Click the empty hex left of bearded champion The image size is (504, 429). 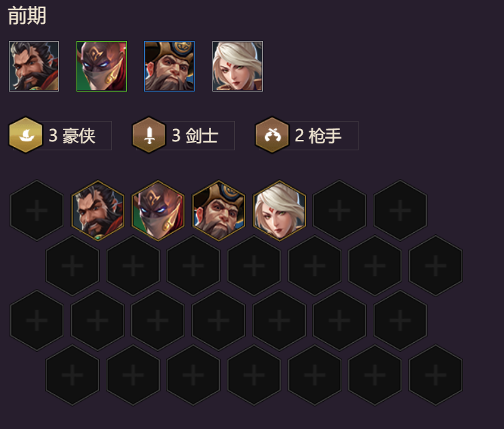37,210
